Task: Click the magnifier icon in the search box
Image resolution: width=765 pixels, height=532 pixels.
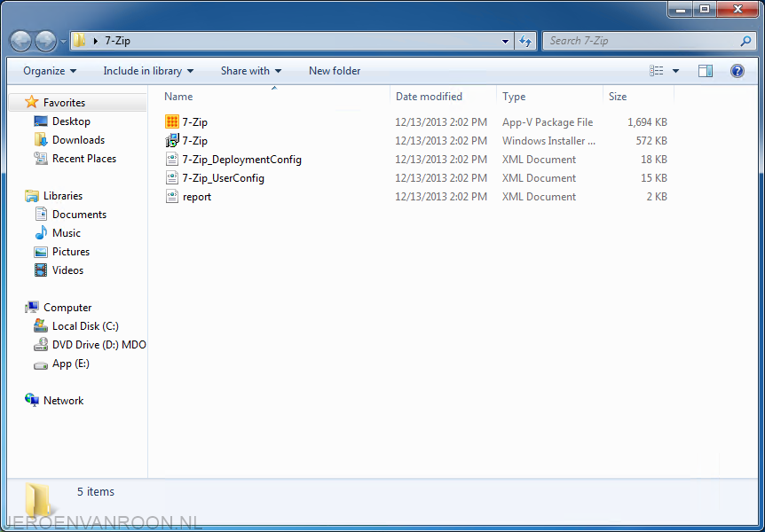Action: pos(745,42)
